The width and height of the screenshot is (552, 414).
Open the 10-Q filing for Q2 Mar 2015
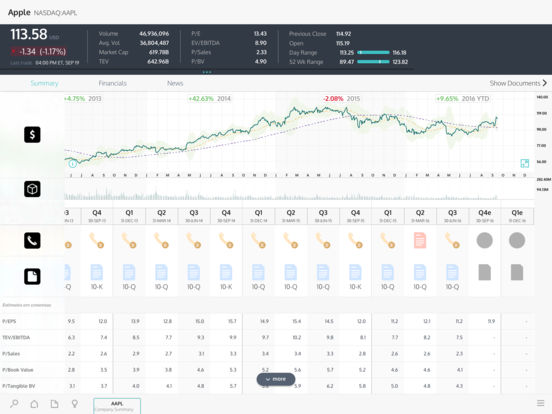click(290, 277)
